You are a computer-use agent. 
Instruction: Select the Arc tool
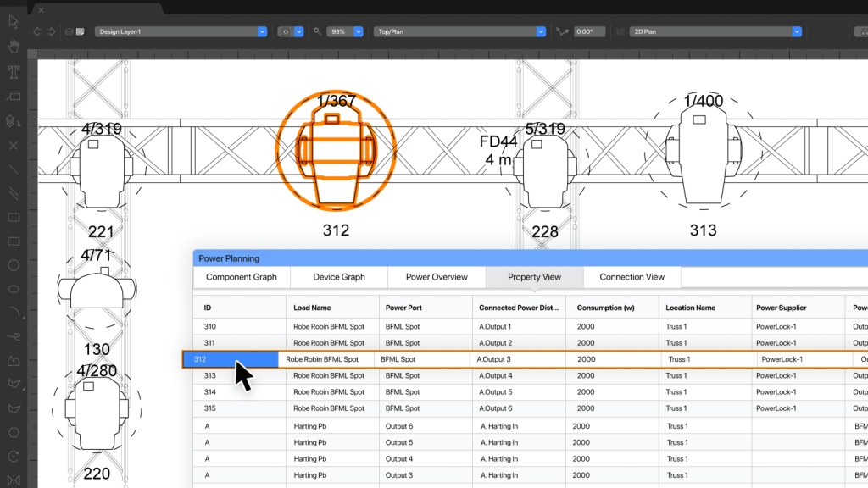[x=14, y=313]
